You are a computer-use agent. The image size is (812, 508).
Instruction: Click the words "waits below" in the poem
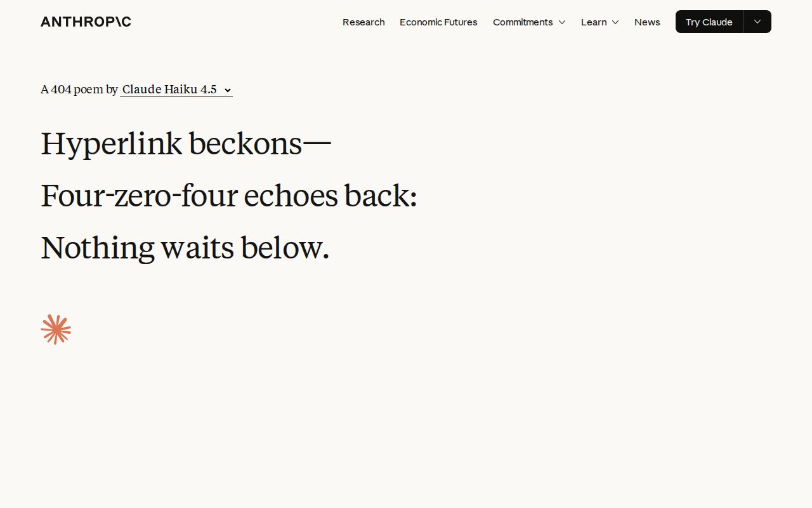pos(244,248)
